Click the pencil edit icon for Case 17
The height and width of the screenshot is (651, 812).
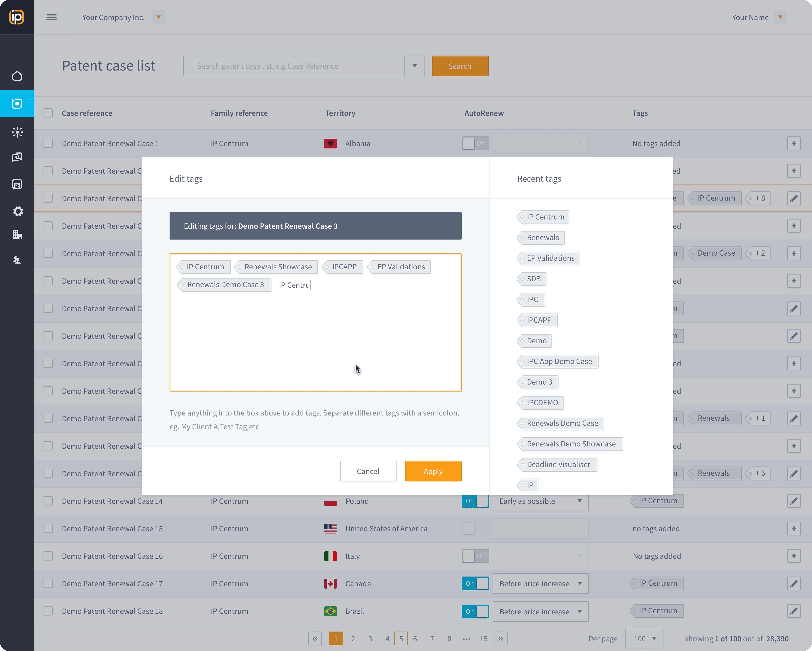point(794,583)
